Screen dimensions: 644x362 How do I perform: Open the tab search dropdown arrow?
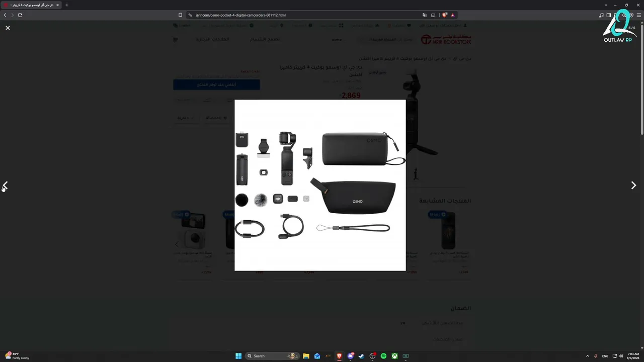click(606, 5)
